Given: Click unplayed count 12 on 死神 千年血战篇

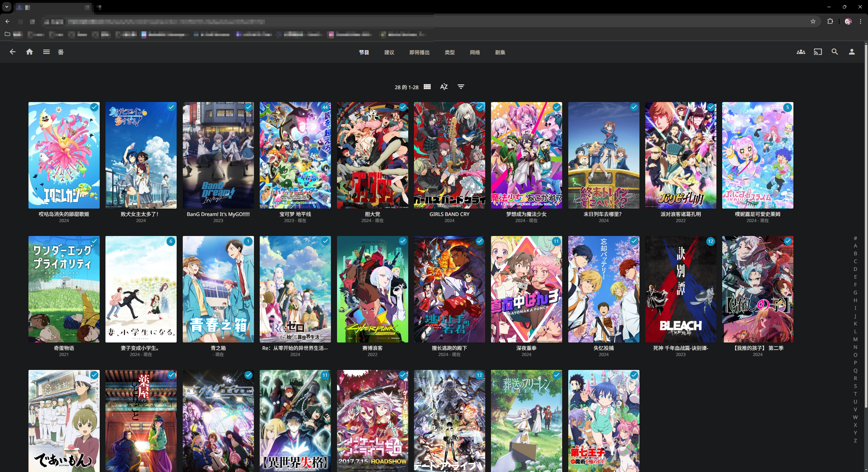Looking at the screenshot, I should point(711,241).
